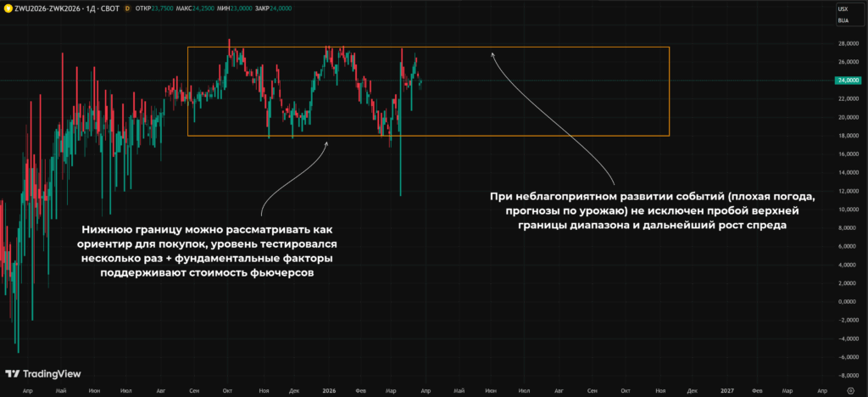The width and height of the screenshot is (868, 397).
Task: Click the 2026 year marker on time axis
Action: tap(330, 390)
